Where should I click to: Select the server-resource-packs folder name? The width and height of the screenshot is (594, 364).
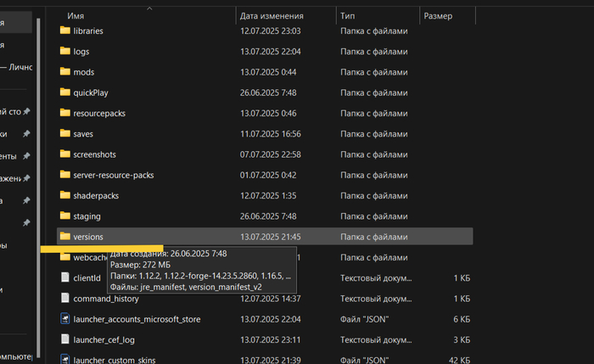pyautogui.click(x=113, y=175)
